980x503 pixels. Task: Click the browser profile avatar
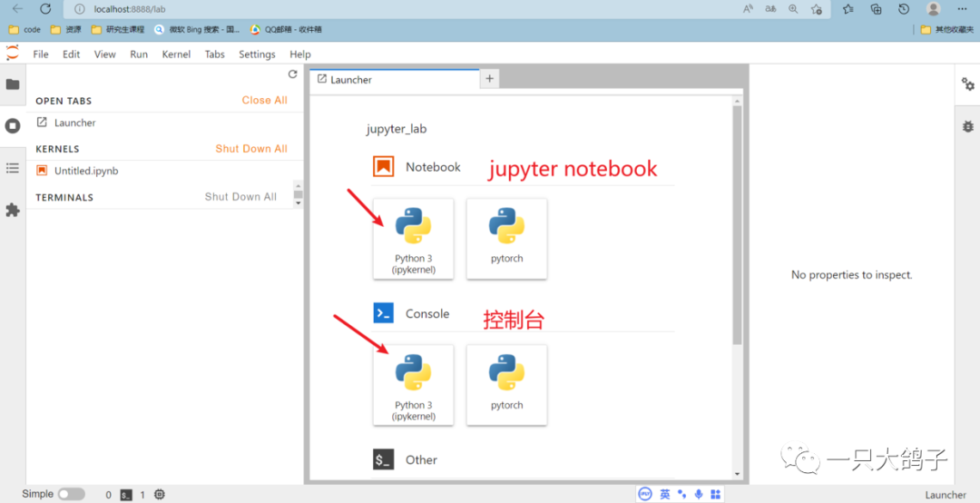pos(934,9)
